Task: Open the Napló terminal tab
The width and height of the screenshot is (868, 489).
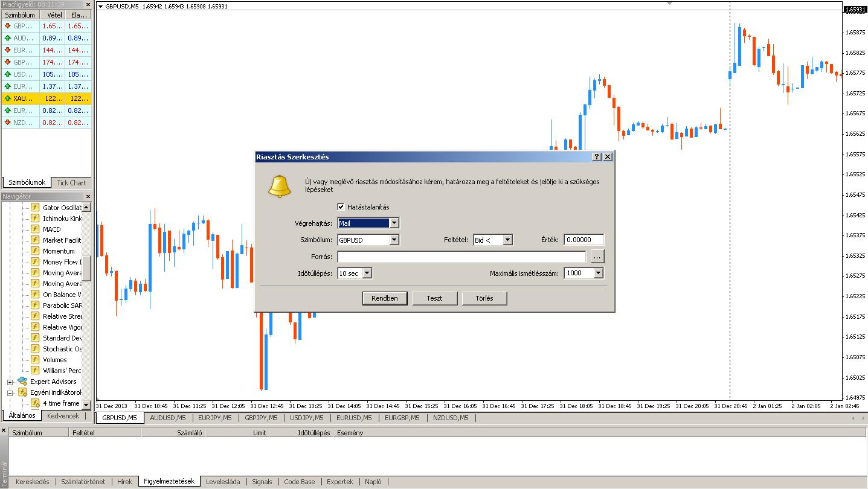Action: [x=373, y=482]
